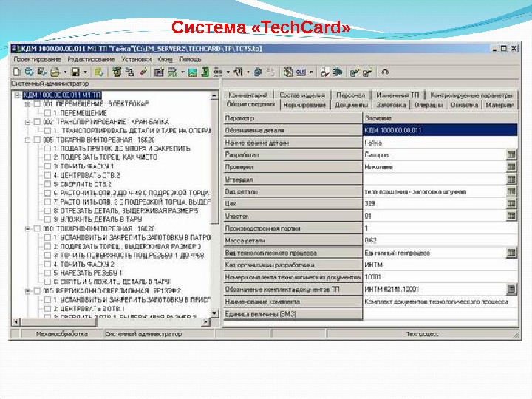Collapse operation 001 ПЕРЕМЕЩЕНИЕ ЭЛЕКТРОКАР
532x399 pixels.
coord(28,104)
